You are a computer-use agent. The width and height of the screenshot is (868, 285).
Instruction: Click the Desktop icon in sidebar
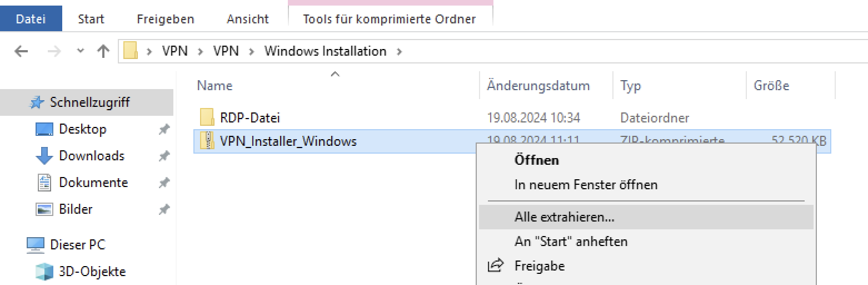44,129
